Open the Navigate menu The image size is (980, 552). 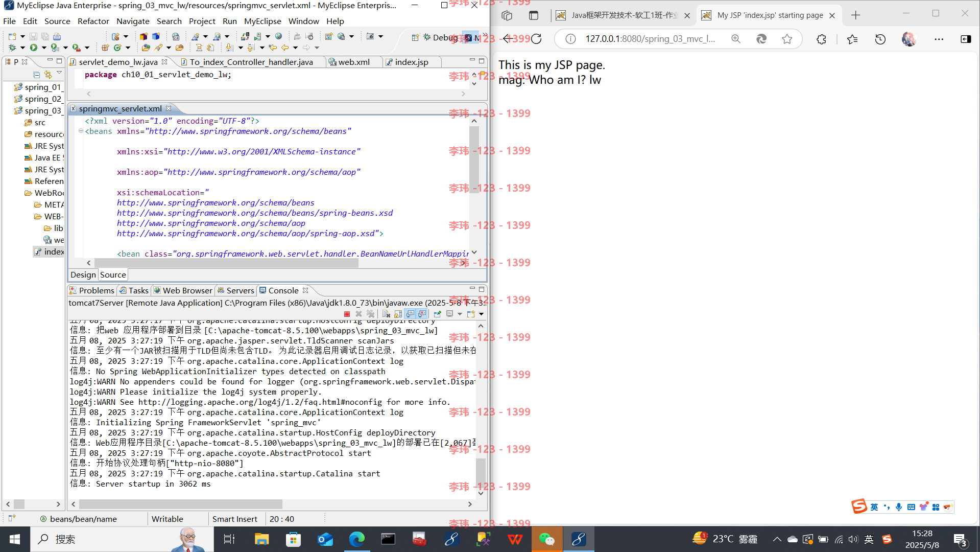click(x=133, y=21)
